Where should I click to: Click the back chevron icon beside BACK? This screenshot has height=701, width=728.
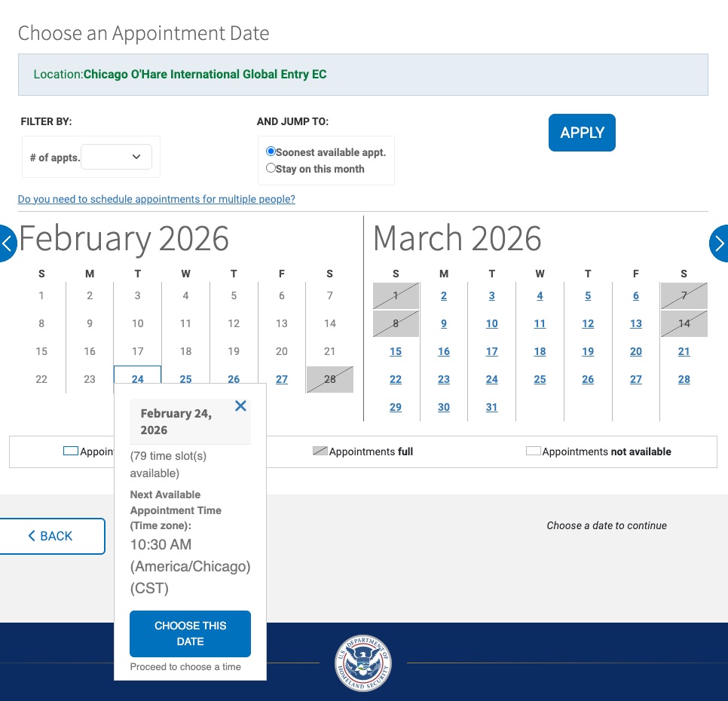tap(30, 536)
